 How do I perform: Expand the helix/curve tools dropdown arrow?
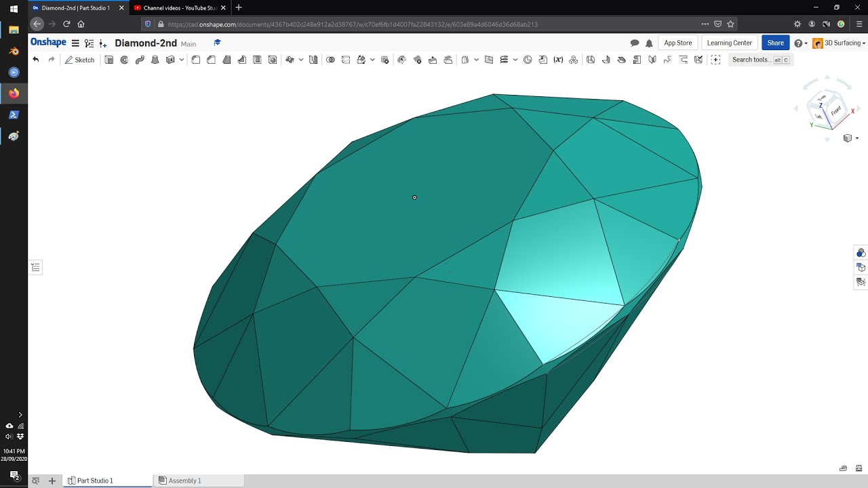(x=515, y=60)
